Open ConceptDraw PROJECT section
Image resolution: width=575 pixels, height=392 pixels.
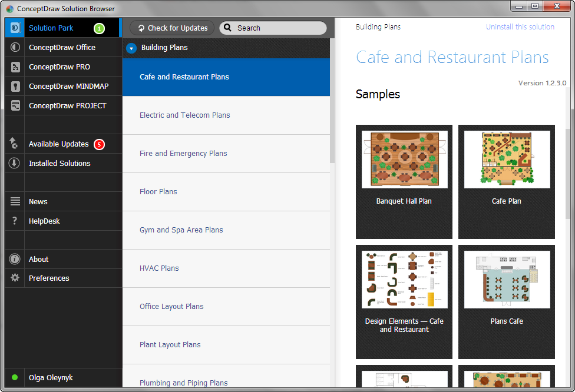(64, 105)
